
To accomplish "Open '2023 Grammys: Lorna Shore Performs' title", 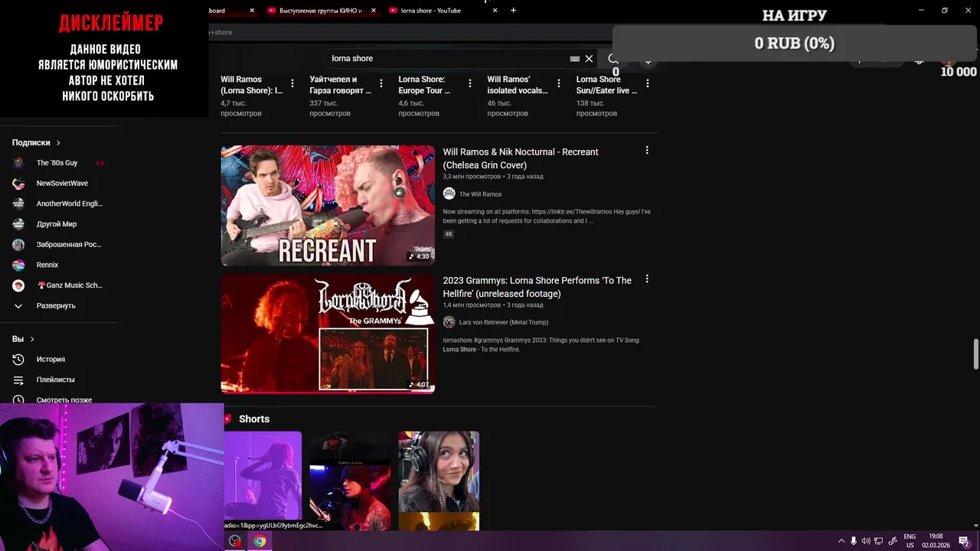I will pyautogui.click(x=537, y=287).
